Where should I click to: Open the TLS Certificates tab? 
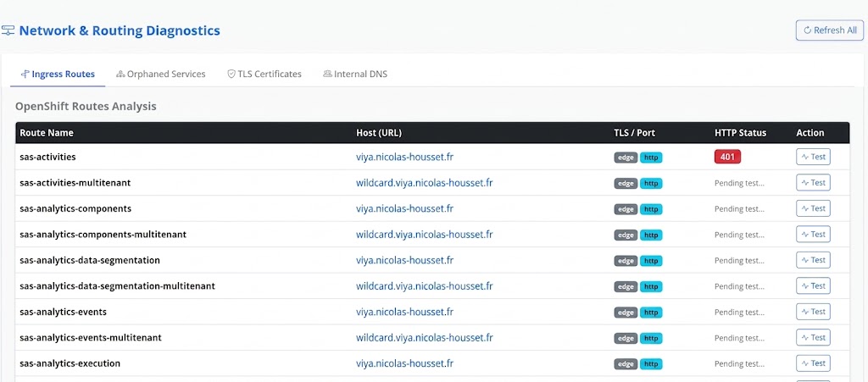(x=264, y=74)
